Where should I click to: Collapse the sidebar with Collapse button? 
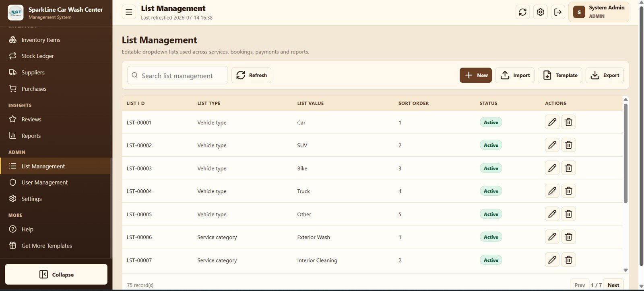pos(56,274)
